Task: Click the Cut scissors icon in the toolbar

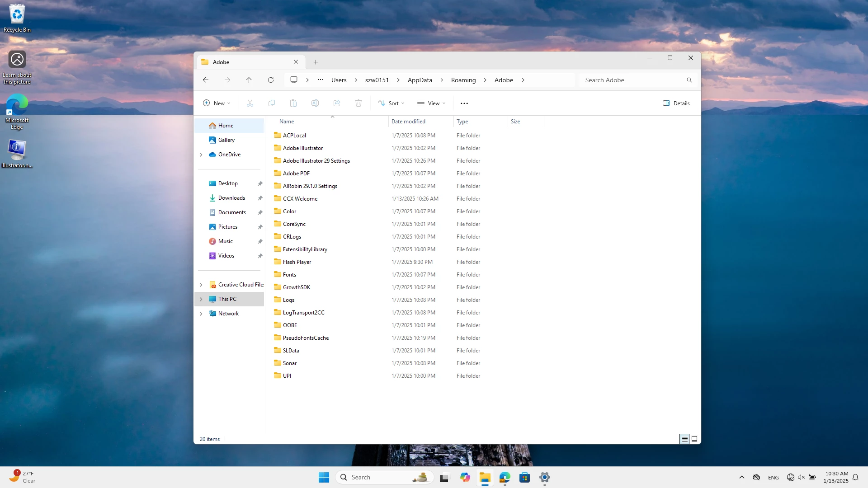Action: 250,103
